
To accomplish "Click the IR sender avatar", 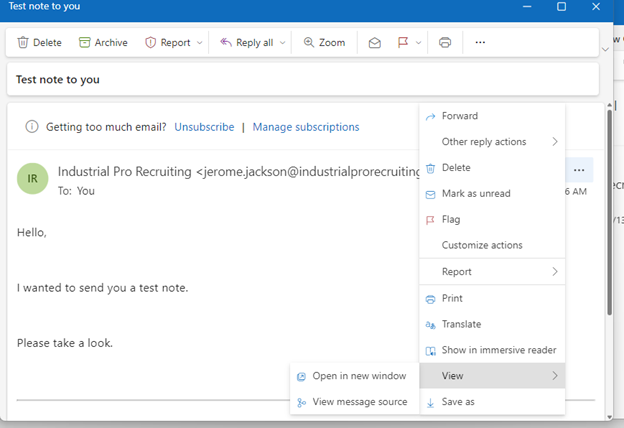I will (33, 178).
